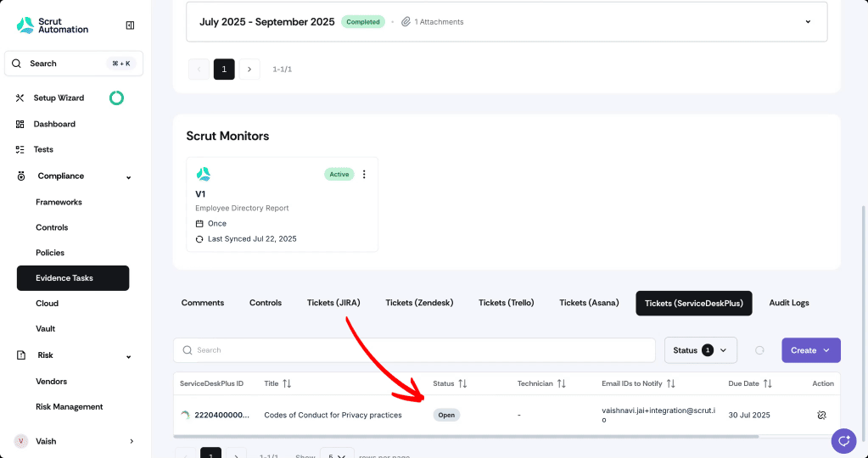The image size is (868, 458).
Task: Click the horizontal table scrollbar
Action: tap(466, 437)
